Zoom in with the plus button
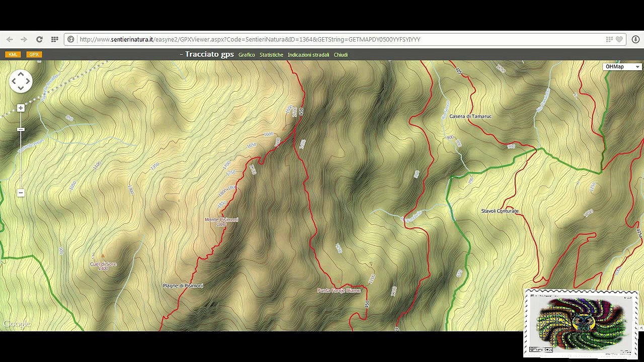The image size is (644, 362). (21, 108)
